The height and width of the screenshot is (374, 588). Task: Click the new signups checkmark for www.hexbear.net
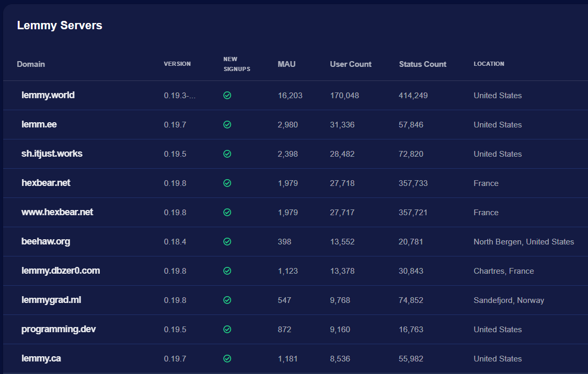point(227,213)
